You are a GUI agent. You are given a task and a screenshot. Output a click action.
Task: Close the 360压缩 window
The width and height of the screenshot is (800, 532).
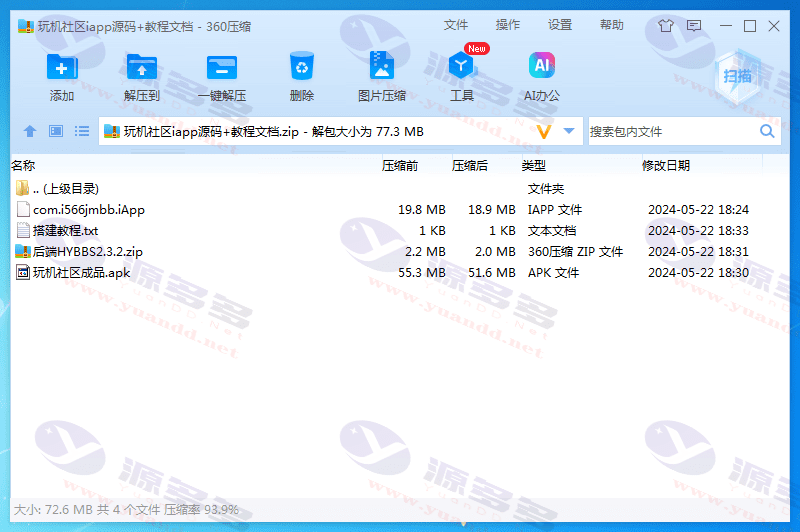coord(773,26)
